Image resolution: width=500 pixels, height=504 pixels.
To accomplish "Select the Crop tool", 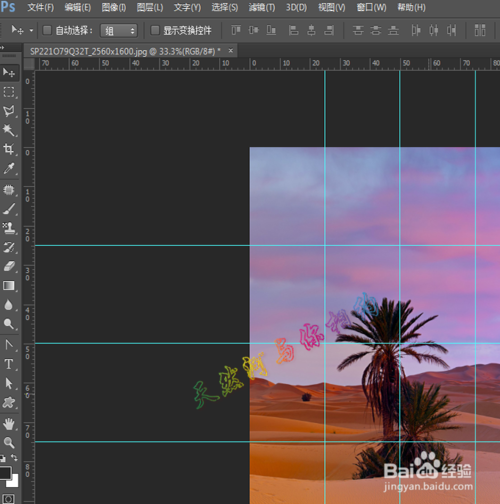I will (x=9, y=149).
